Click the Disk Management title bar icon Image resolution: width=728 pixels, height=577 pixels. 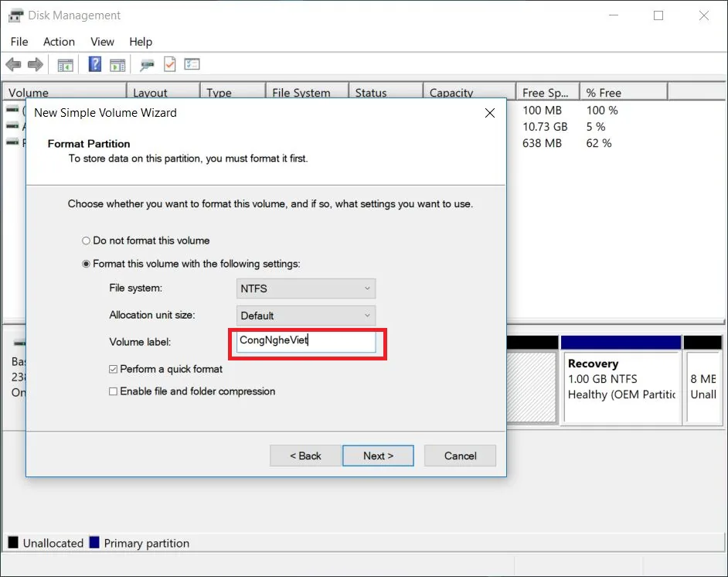coord(15,15)
